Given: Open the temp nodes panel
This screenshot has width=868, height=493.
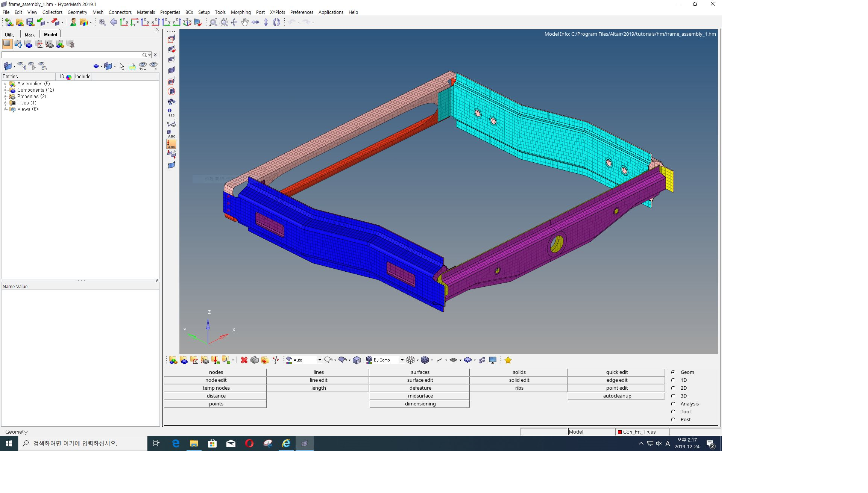Looking at the screenshot, I should click(215, 388).
